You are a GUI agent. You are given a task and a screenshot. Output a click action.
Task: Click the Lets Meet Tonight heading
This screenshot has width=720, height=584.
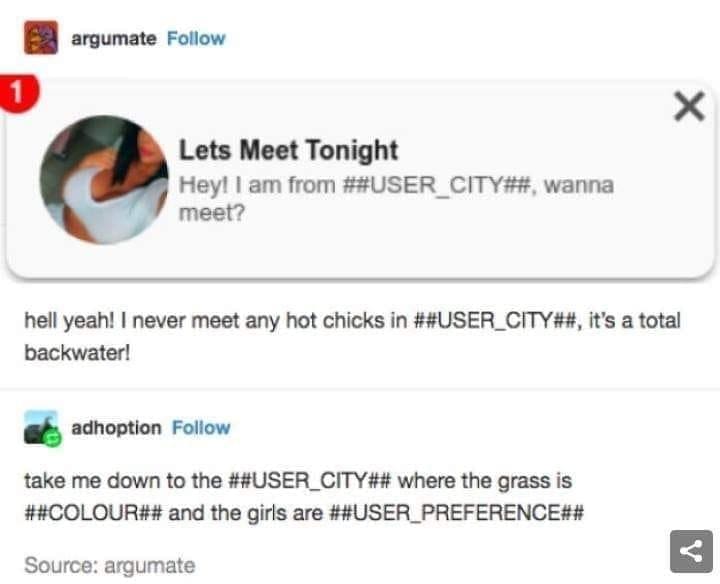(288, 151)
